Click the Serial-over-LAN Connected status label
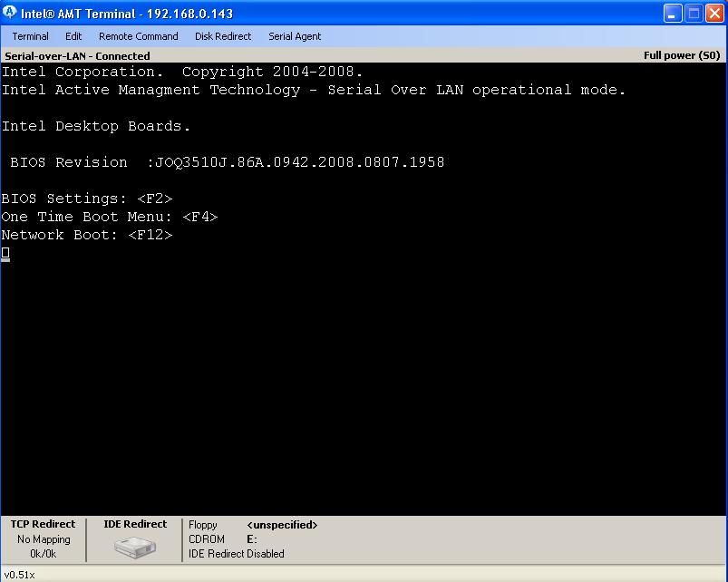The height and width of the screenshot is (582, 728). coord(77,56)
